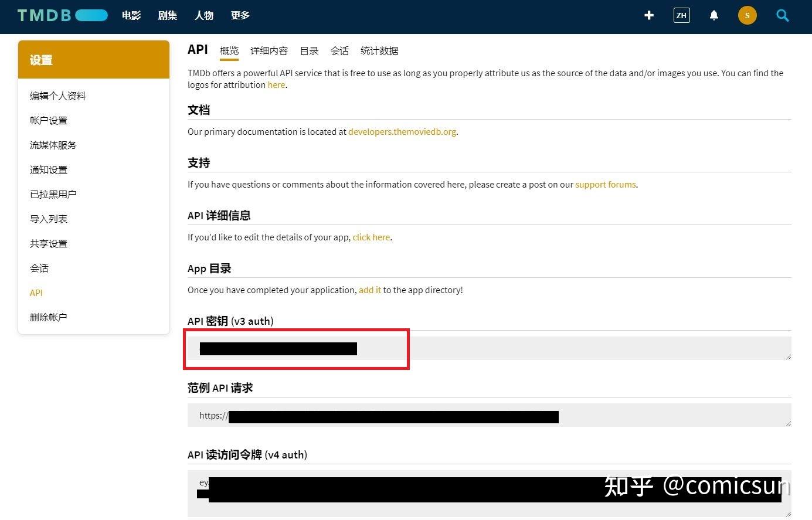Open the 电影 menu
The width and height of the screenshot is (812, 520).
coord(131,16)
